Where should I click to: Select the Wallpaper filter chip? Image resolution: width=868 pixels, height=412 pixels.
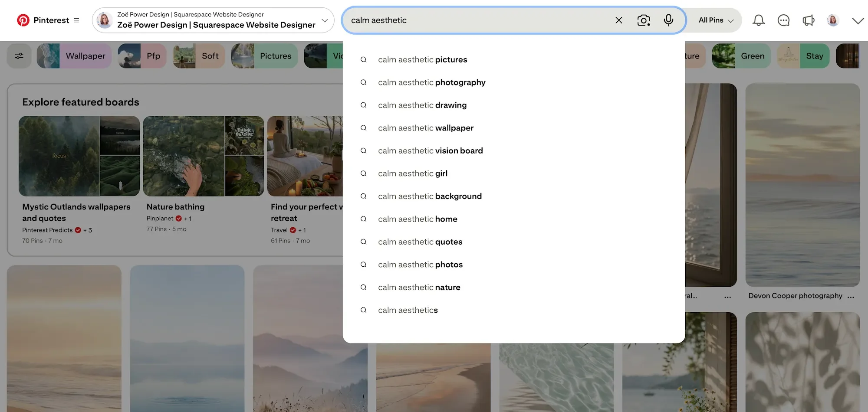click(x=74, y=56)
